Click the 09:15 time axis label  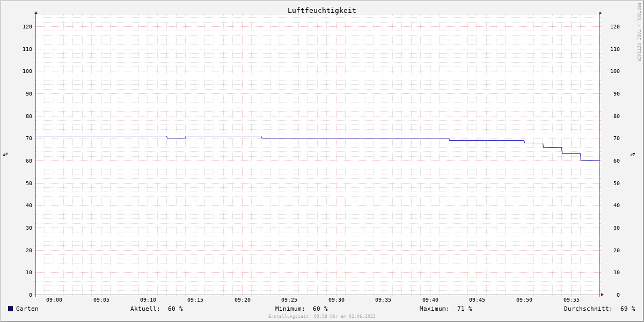tap(195, 300)
